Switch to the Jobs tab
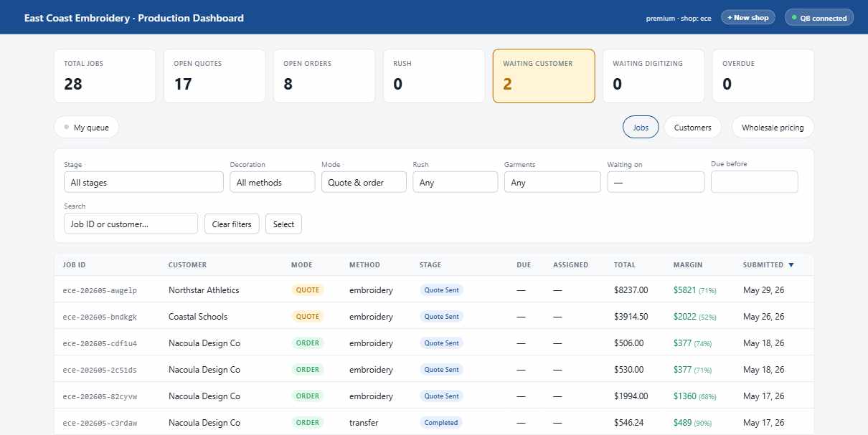This screenshot has height=435, width=868. [x=641, y=128]
